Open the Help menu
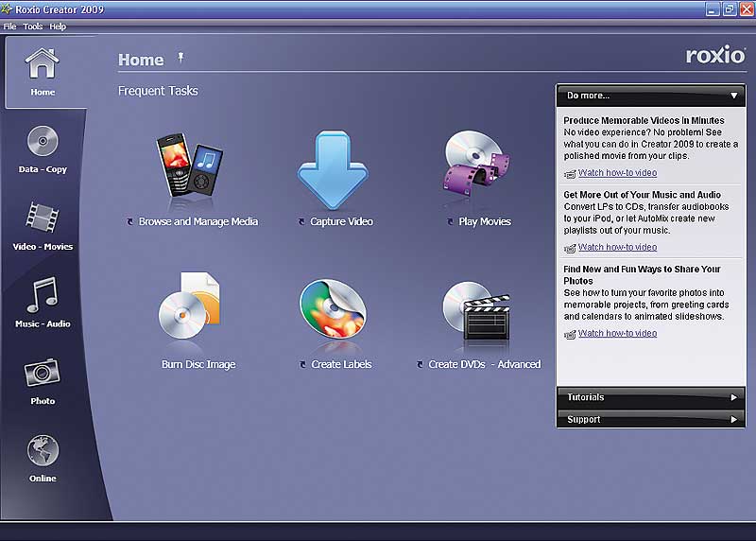The height and width of the screenshot is (541, 756). coord(58,26)
